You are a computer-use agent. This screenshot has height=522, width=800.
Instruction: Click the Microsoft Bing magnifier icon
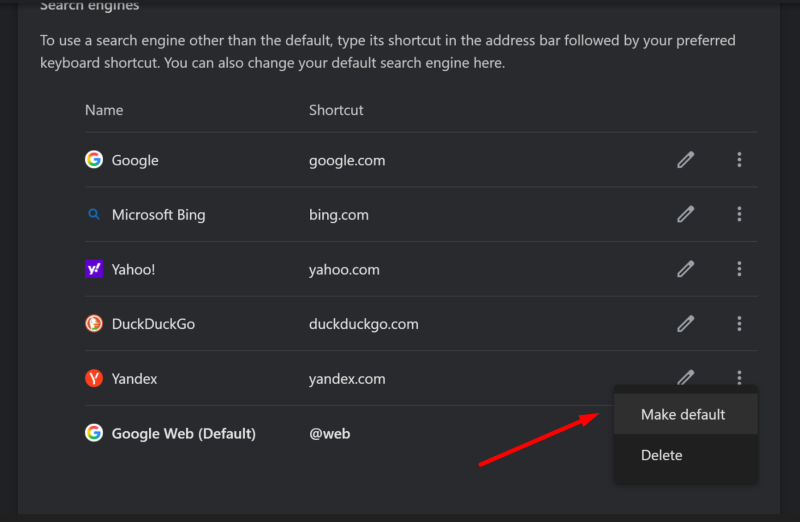(x=94, y=214)
